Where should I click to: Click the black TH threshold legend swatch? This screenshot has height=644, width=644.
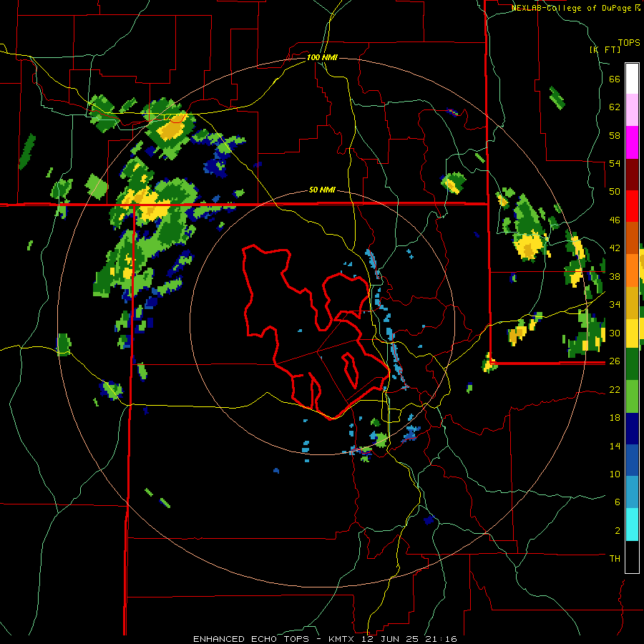632,557
